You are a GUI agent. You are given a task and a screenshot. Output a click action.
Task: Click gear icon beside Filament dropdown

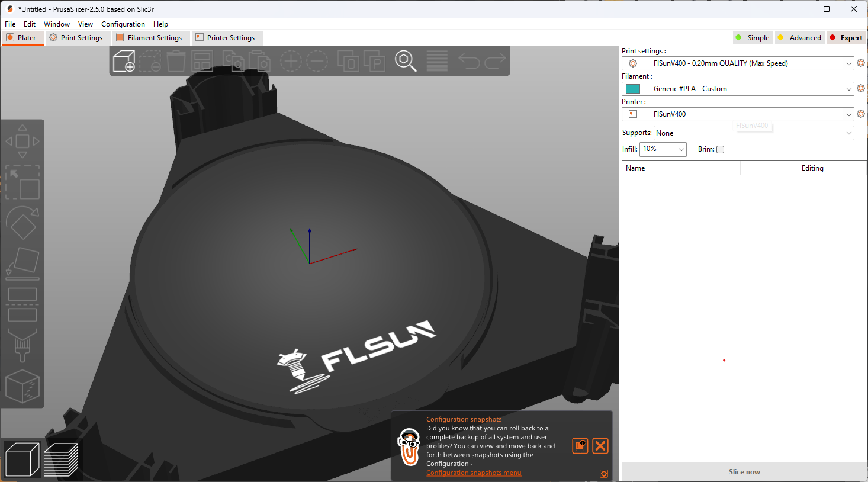(x=861, y=88)
